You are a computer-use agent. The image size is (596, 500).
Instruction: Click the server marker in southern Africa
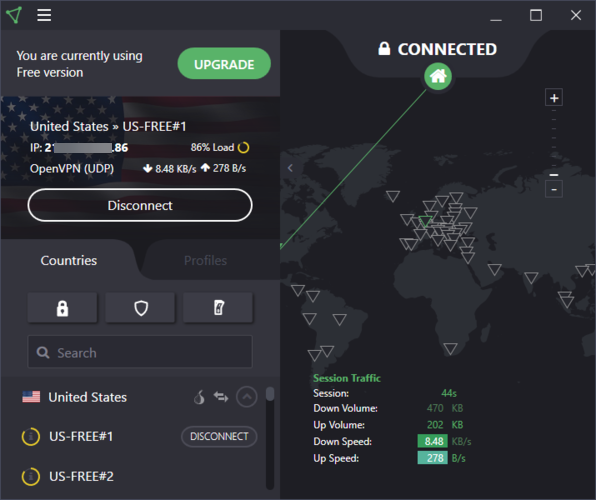pyautogui.click(x=450, y=348)
